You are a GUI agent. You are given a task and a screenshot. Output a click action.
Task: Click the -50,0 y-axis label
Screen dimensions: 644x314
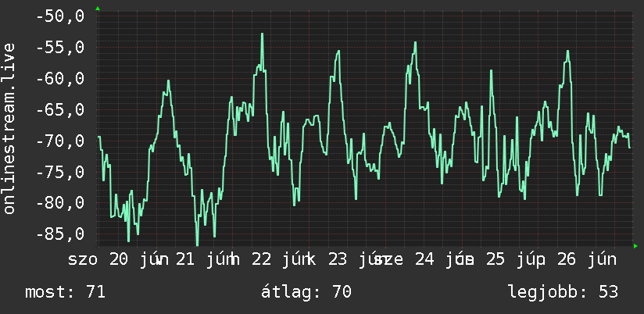pos(60,16)
